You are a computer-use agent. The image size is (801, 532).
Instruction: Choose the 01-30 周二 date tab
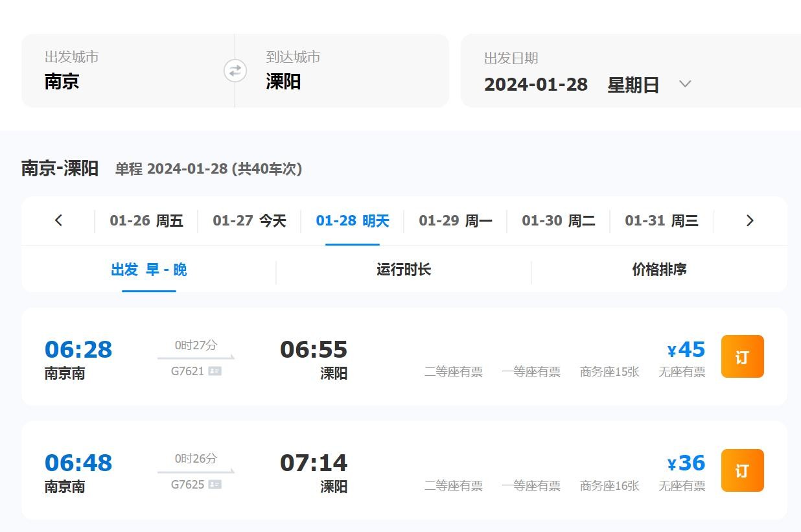pyautogui.click(x=559, y=221)
